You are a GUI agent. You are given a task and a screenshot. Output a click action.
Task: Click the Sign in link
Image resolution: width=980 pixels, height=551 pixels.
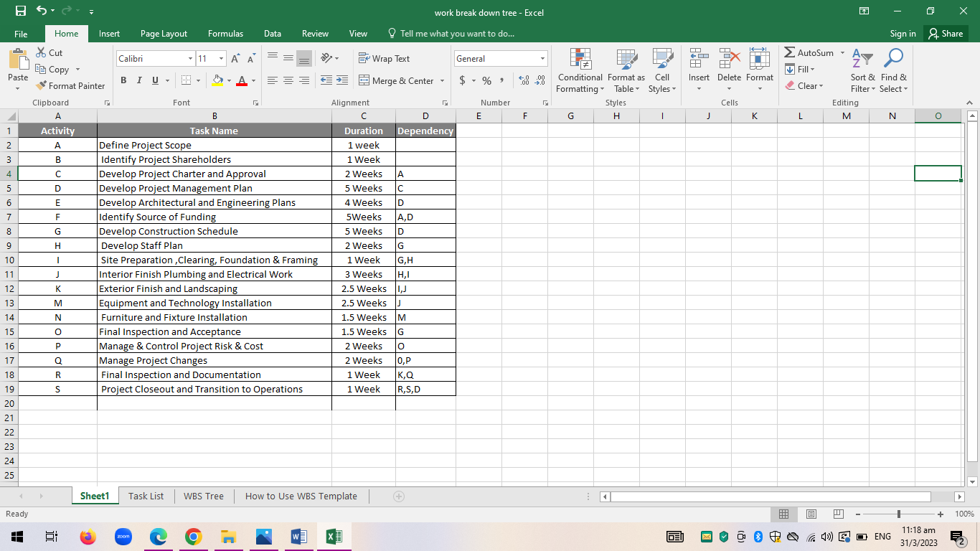coord(903,34)
